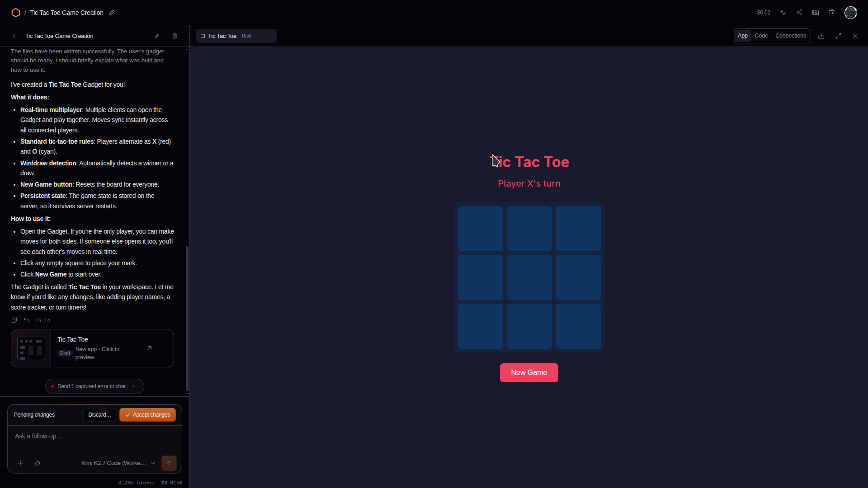Switch to the Connections tab
The width and height of the screenshot is (868, 488).
click(791, 36)
